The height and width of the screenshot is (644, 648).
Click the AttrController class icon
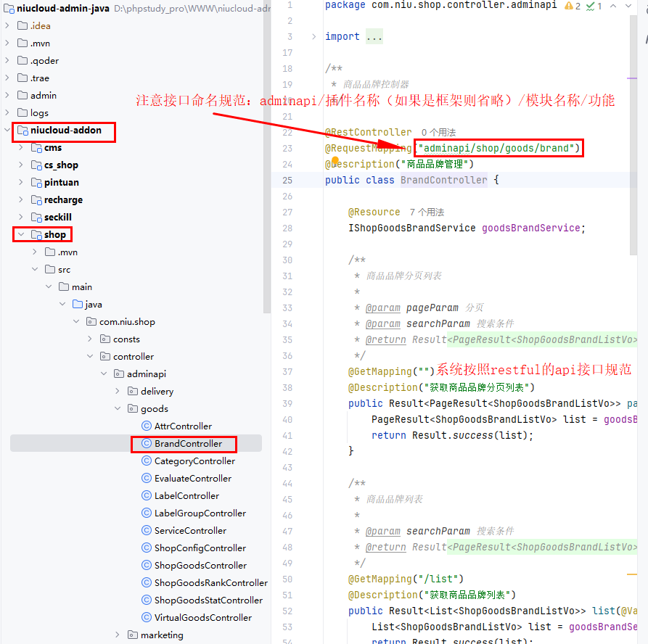(146, 426)
